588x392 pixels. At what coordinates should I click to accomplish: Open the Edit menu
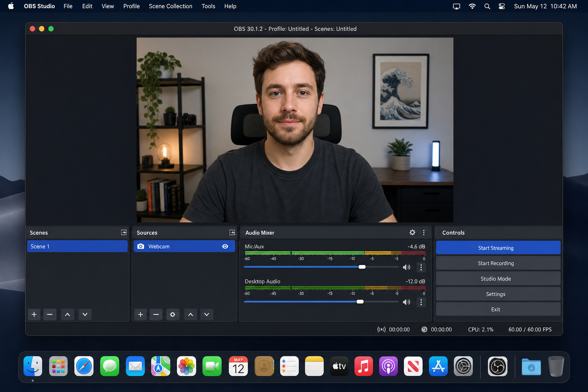pos(87,6)
